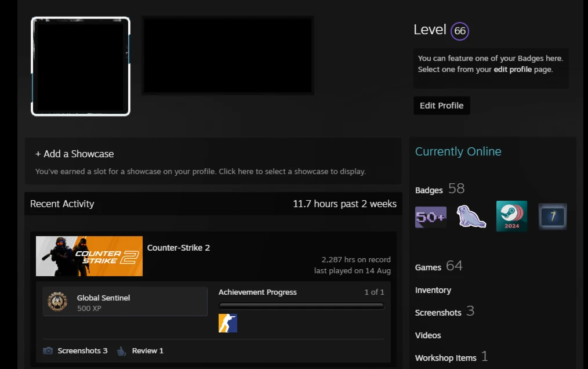Click the Global Sentinel medal icon
Image resolution: width=588 pixels, height=369 pixels.
click(x=57, y=302)
